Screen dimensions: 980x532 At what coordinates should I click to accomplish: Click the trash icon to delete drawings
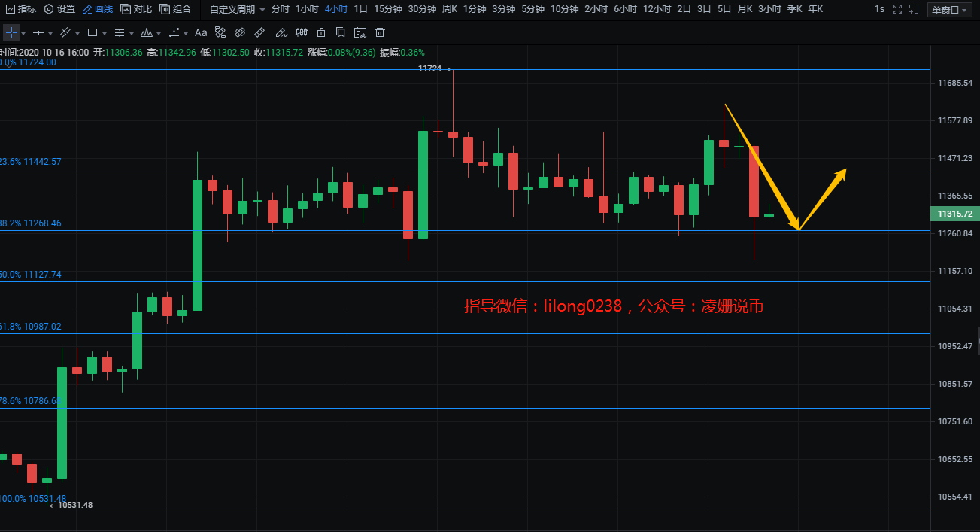tap(380, 33)
